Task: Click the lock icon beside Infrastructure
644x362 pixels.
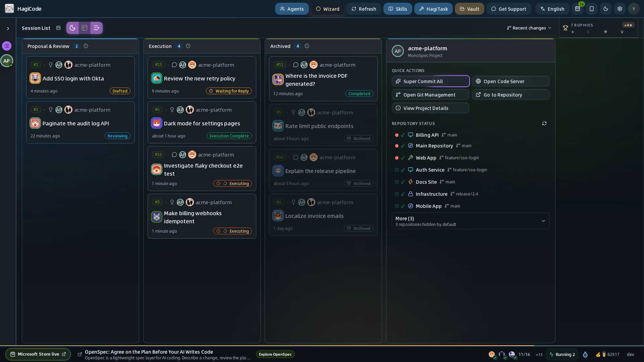Action: click(x=410, y=194)
